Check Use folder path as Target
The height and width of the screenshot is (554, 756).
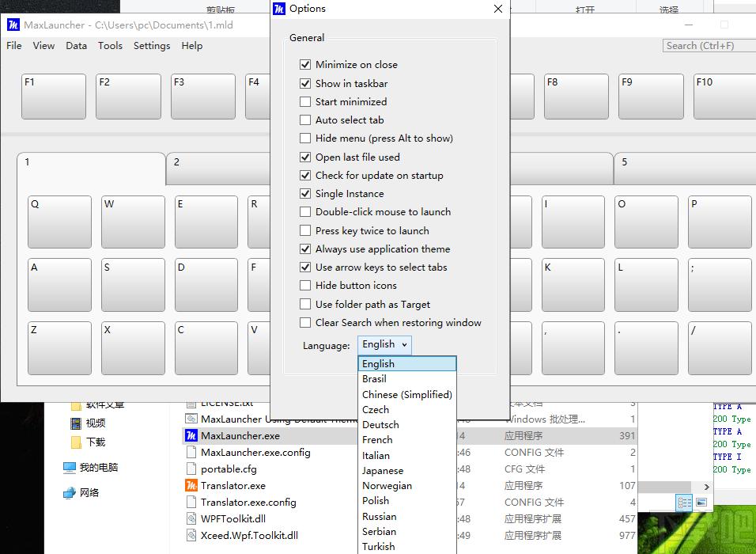click(304, 304)
